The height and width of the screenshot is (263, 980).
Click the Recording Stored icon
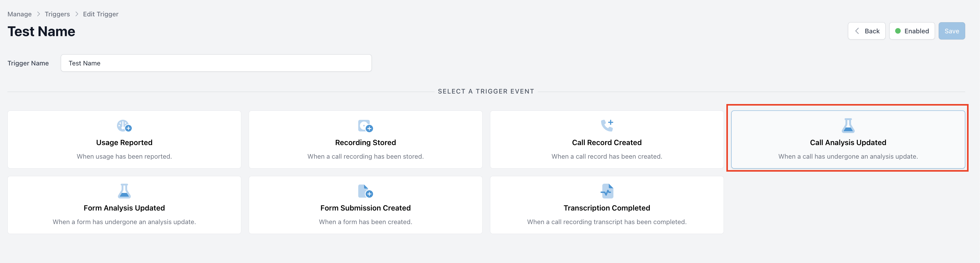coord(365,126)
